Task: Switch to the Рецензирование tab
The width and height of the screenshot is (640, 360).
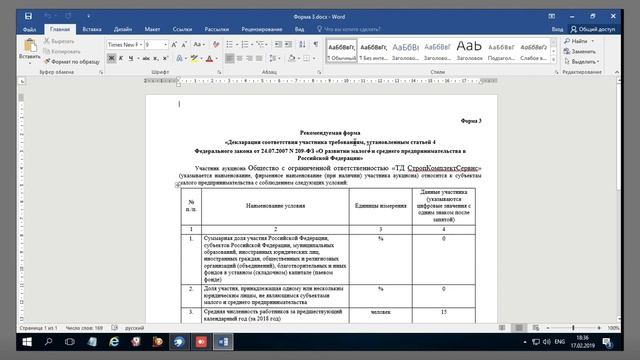Action: coord(262,29)
